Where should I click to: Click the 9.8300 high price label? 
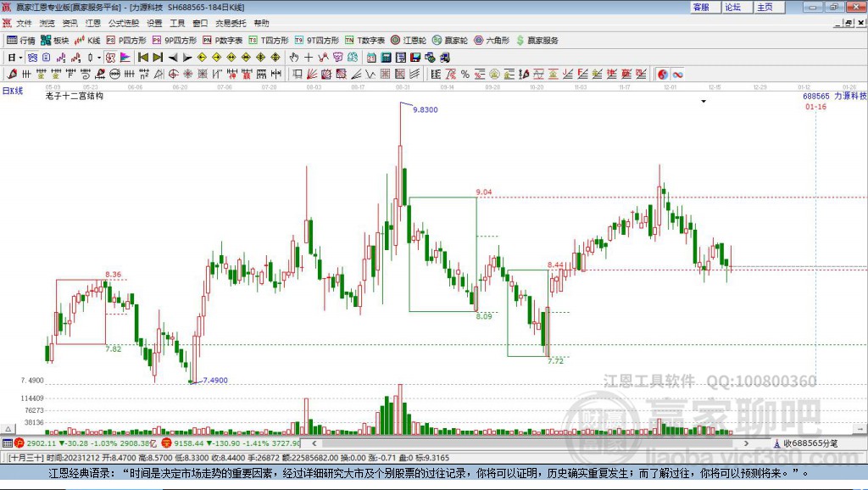coord(426,109)
